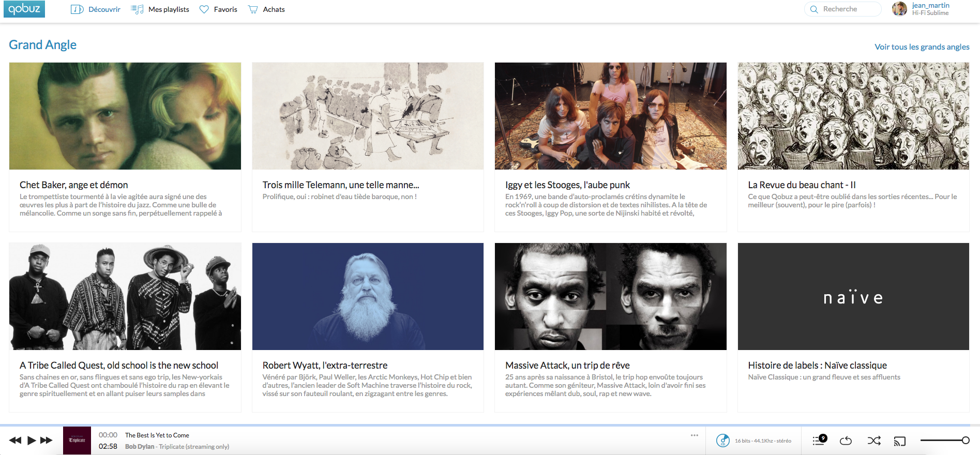The width and height of the screenshot is (980, 455).
Task: Click the Robert Wyatt article description
Action: click(x=367, y=385)
